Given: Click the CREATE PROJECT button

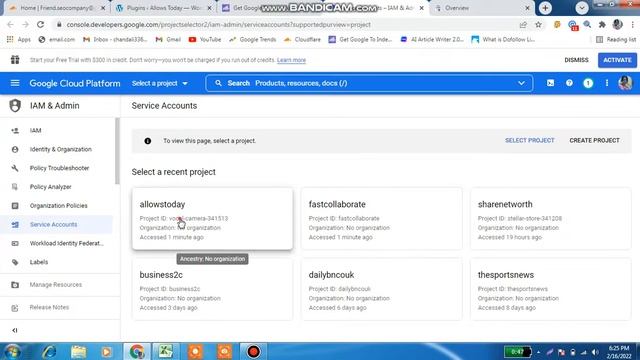Looking at the screenshot, I should (594, 140).
